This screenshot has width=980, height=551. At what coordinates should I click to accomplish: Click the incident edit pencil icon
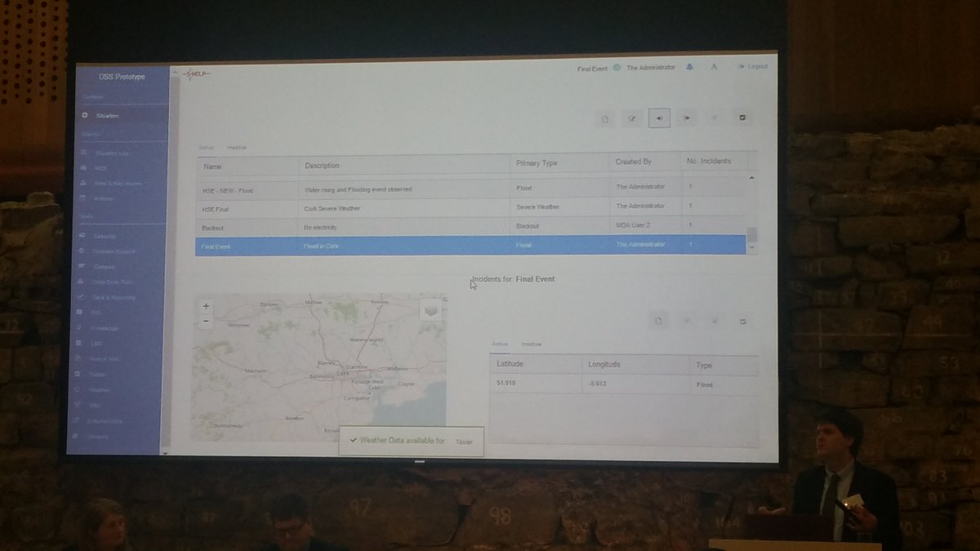tap(686, 321)
